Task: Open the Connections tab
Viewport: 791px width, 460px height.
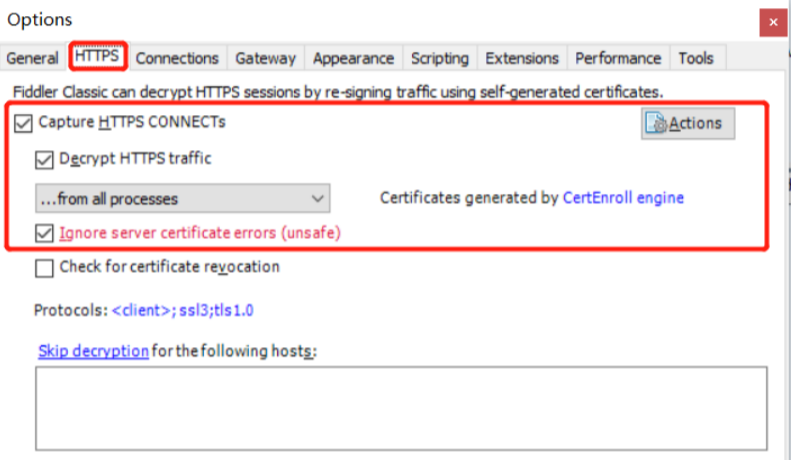Action: [x=177, y=59]
